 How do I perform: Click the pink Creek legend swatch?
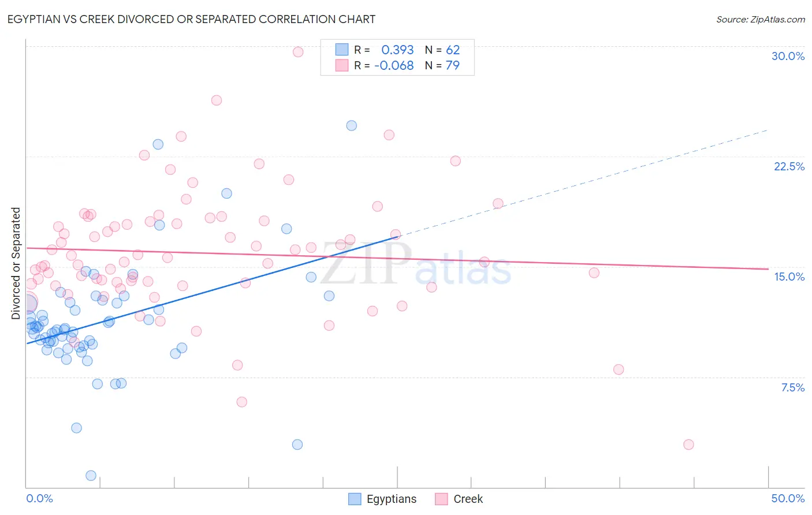[x=441, y=499]
